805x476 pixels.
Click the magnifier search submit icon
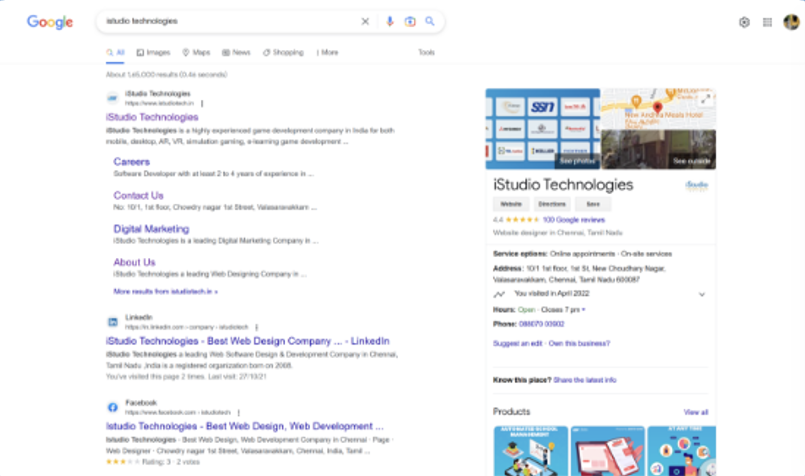coord(430,21)
